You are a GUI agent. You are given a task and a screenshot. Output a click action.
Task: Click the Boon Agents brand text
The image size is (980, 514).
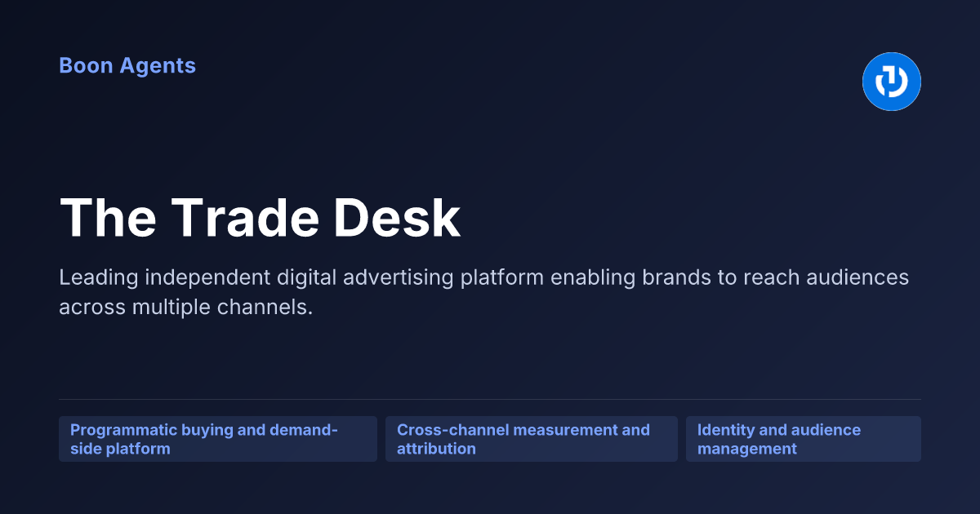pyautogui.click(x=127, y=66)
